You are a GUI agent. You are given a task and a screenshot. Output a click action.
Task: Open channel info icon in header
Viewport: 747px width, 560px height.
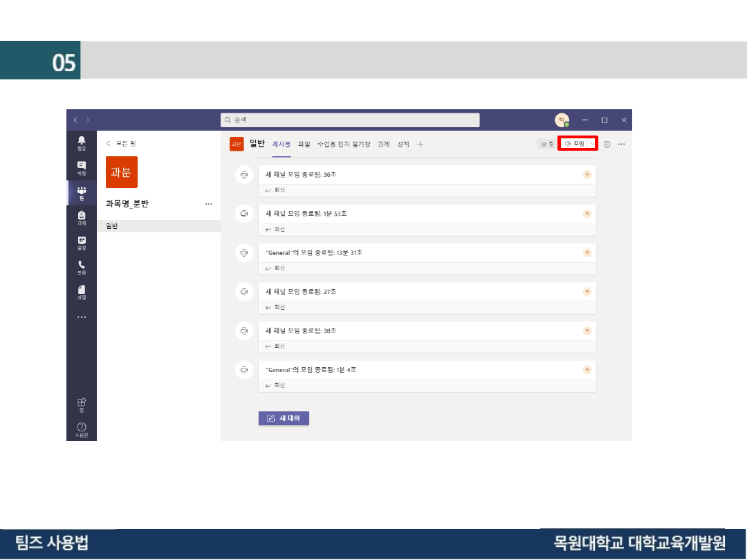[607, 144]
